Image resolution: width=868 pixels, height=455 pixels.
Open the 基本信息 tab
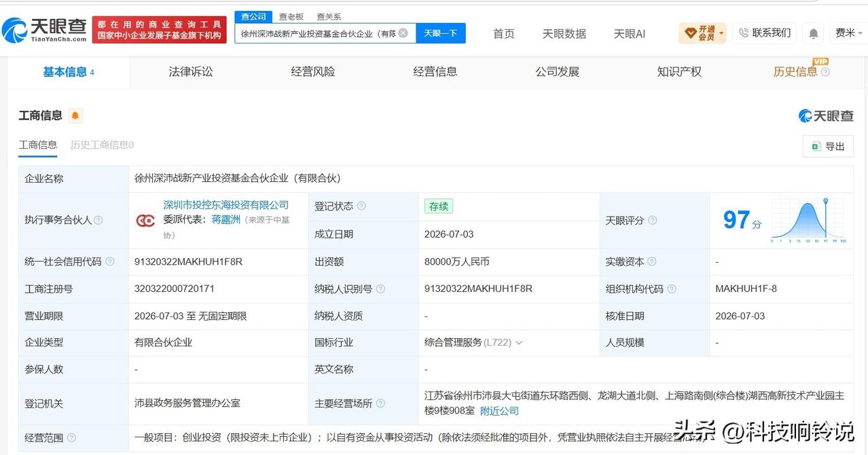[69, 72]
